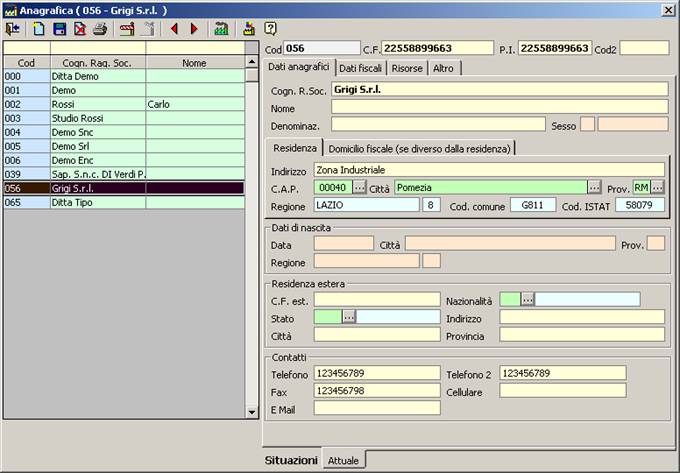Open the C.A.P. lookup browse button
The height and width of the screenshot is (473, 680).
(x=360, y=187)
